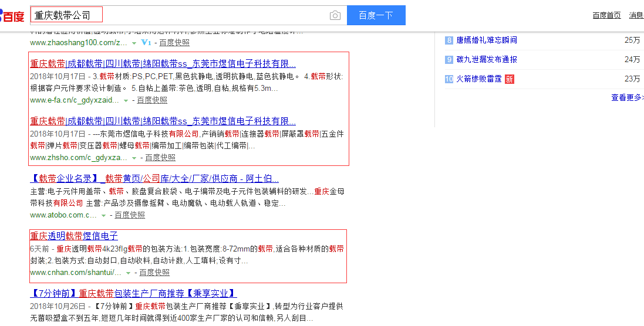Go to 百度首页 in the top navigation
Image resolution: width=644 pixels, height=326 pixels.
(x=606, y=15)
